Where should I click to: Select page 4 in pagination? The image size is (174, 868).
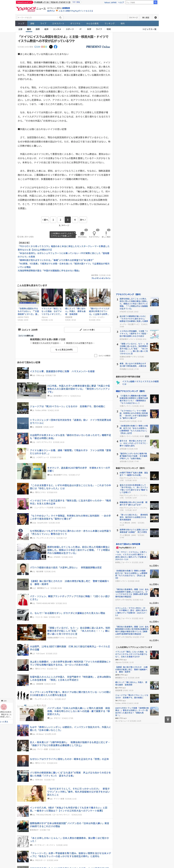75,220
